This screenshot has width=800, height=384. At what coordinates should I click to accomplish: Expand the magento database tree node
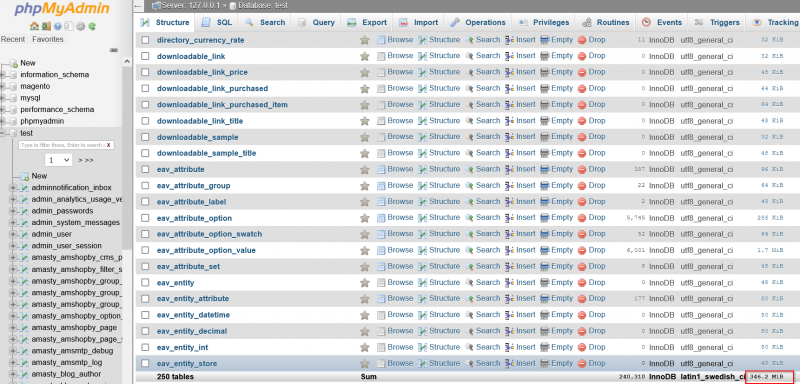[3, 86]
